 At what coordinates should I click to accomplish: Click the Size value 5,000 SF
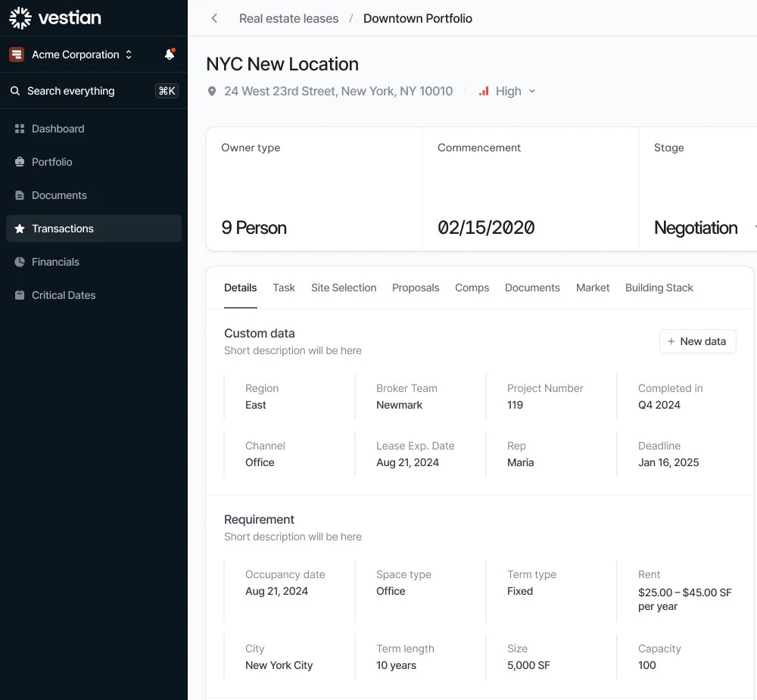point(528,665)
